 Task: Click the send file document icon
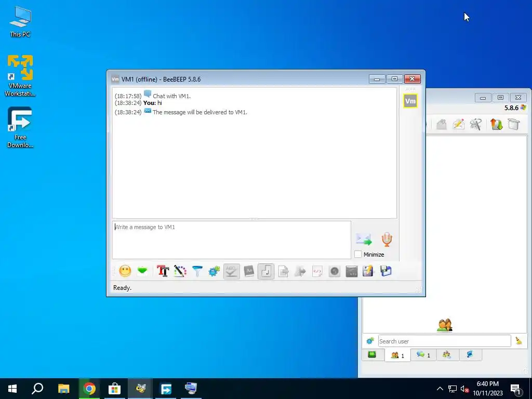click(x=283, y=271)
